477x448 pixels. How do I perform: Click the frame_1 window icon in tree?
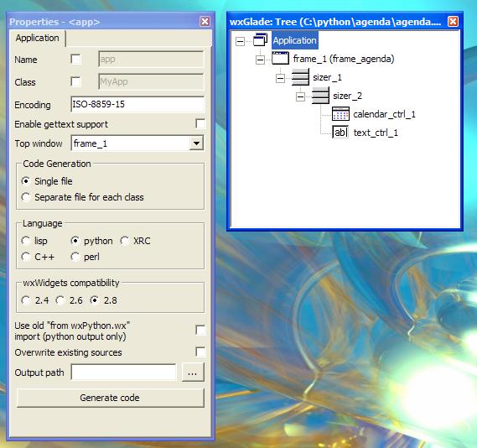point(280,58)
